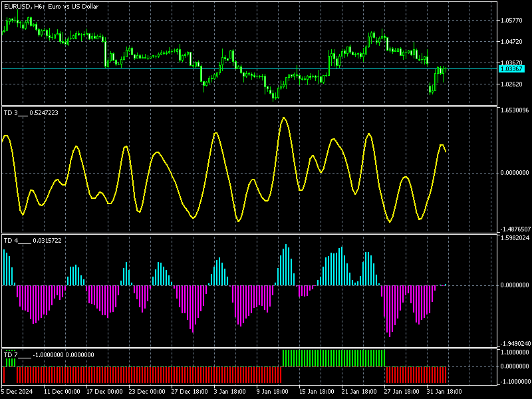Click the 1.05770 price axis label
Image resolution: width=532 pixels, height=399 pixels.
point(511,21)
